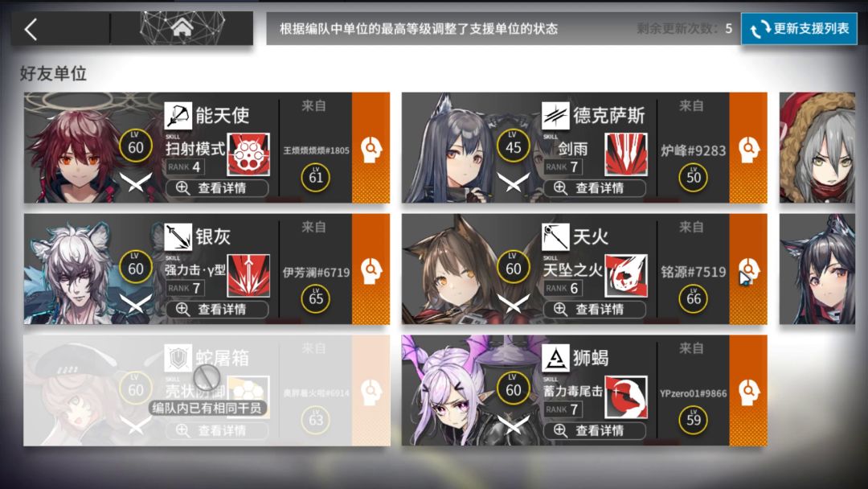Open 查看详情 for 德克萨斯

[595, 187]
